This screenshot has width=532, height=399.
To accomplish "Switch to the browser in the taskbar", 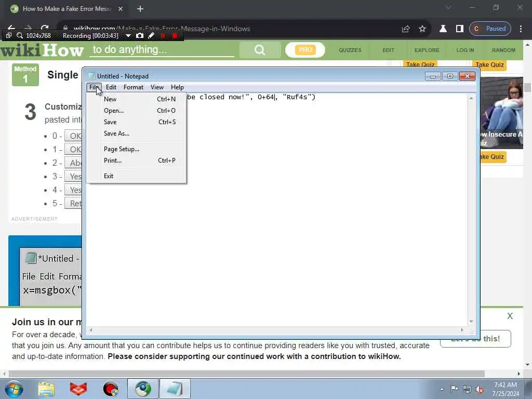I will pos(143,389).
